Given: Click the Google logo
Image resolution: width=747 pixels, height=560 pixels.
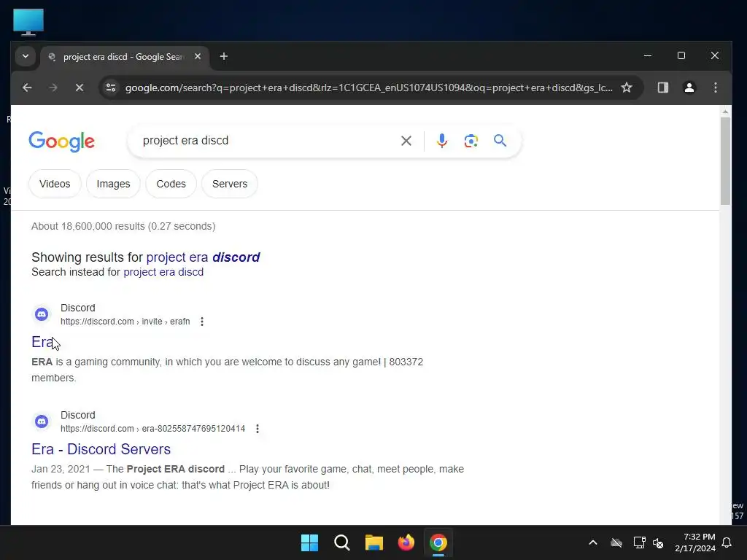Looking at the screenshot, I should coord(62,141).
